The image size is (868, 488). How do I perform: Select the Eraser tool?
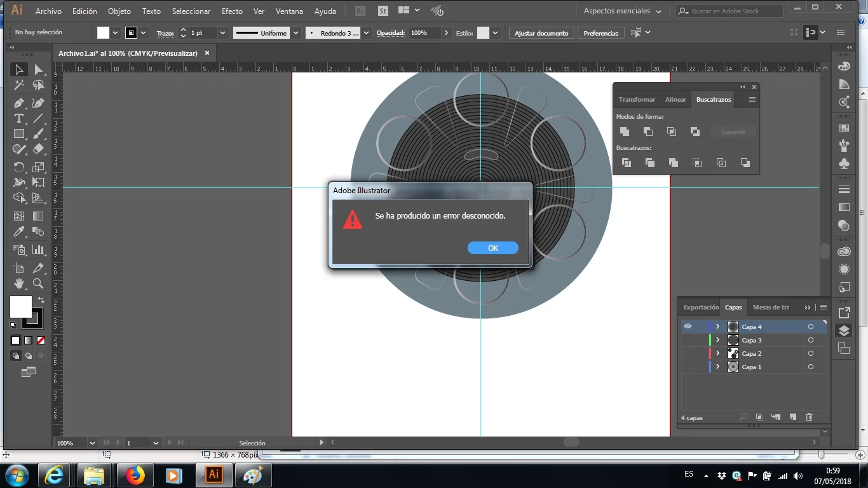pos(38,149)
